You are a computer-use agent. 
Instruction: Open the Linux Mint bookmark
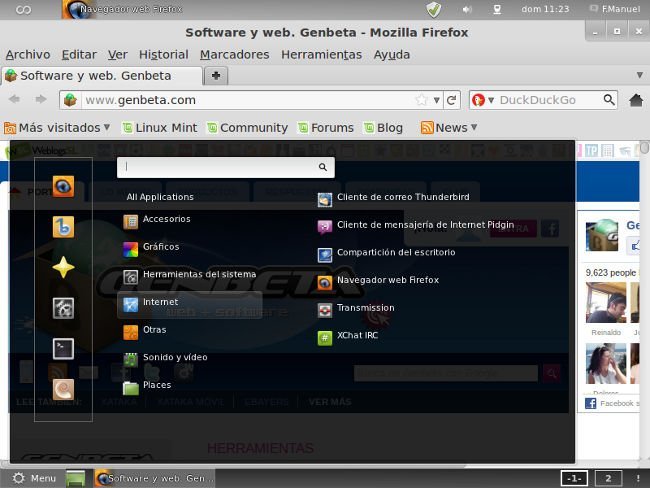pos(160,128)
